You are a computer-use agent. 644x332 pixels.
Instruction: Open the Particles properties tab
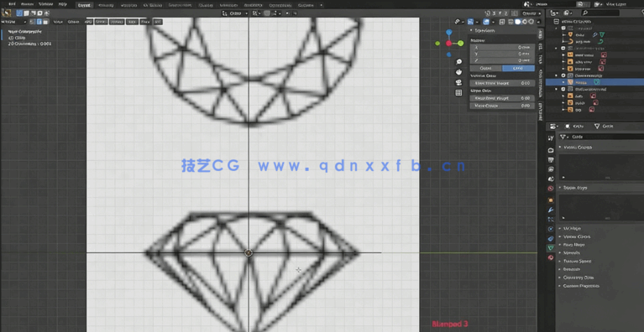551,220
